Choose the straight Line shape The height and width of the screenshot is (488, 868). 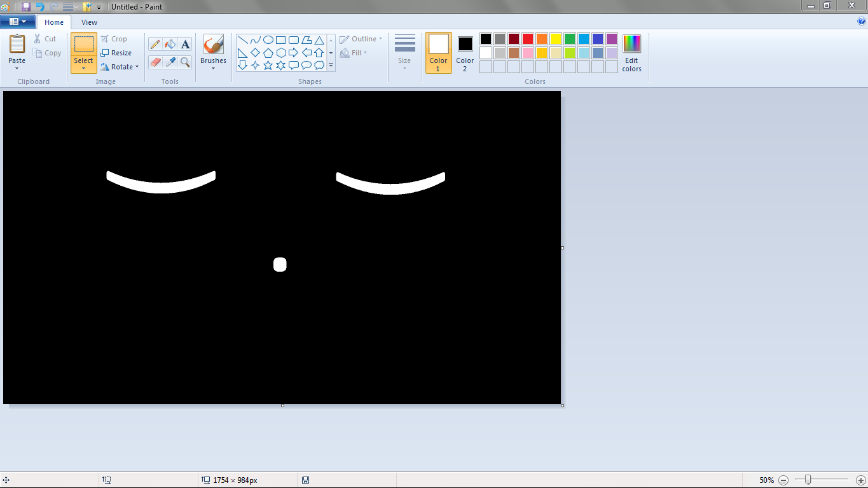[x=242, y=40]
